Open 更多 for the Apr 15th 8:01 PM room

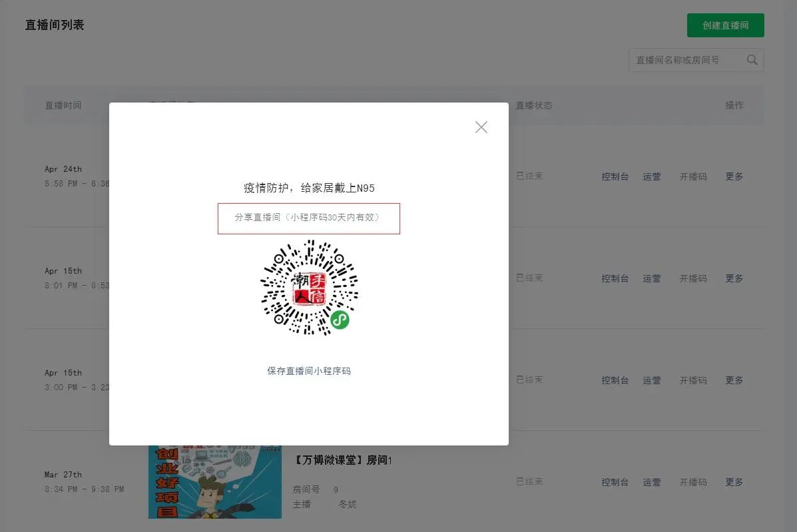pos(734,278)
